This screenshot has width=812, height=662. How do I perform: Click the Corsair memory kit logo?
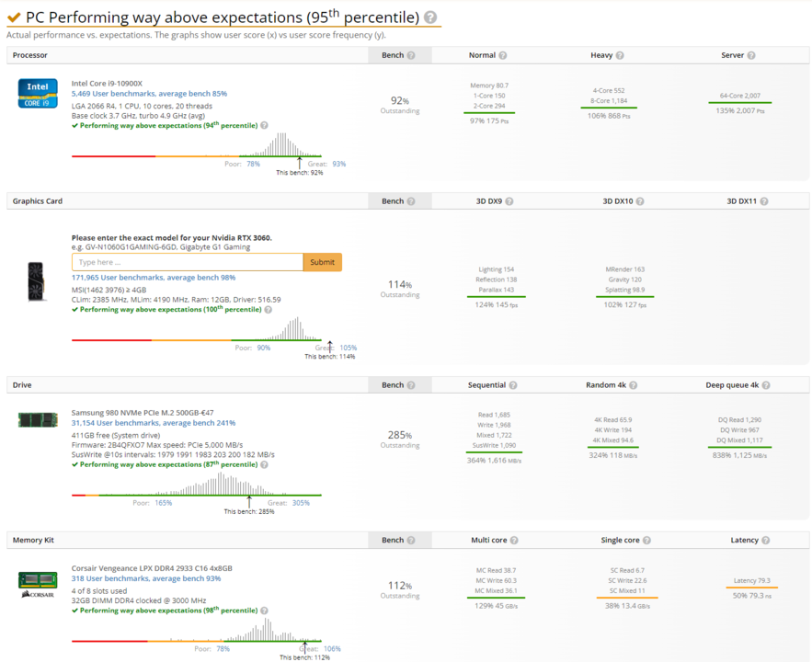point(38,583)
